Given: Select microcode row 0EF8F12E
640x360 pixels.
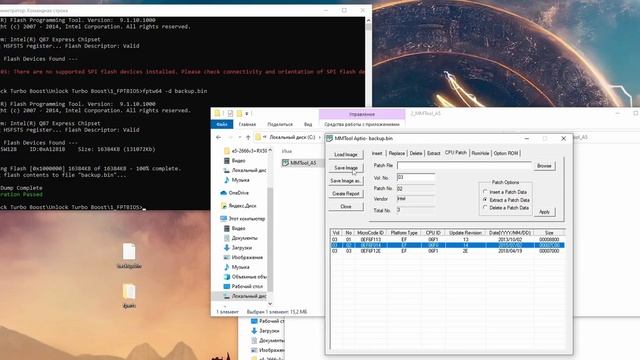Looking at the screenshot, I should click(x=447, y=251).
